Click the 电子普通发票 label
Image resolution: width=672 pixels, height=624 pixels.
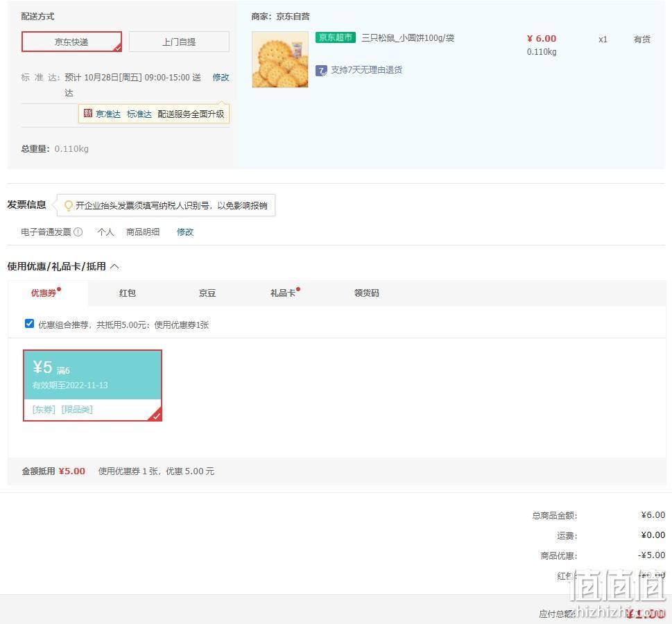46,232
